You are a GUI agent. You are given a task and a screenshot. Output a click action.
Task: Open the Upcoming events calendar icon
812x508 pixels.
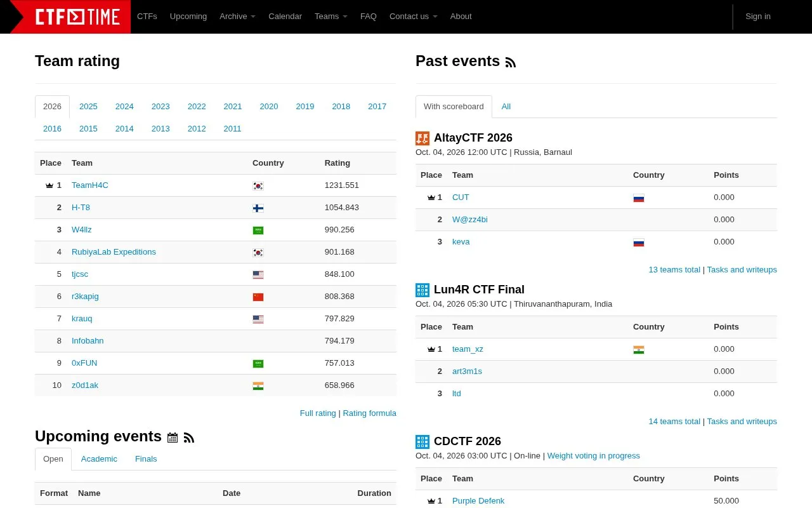pos(173,438)
